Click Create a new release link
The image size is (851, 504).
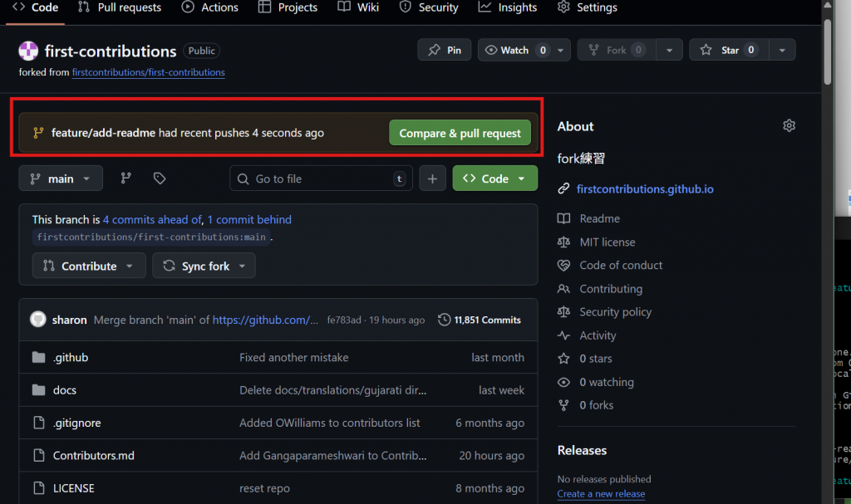click(601, 494)
